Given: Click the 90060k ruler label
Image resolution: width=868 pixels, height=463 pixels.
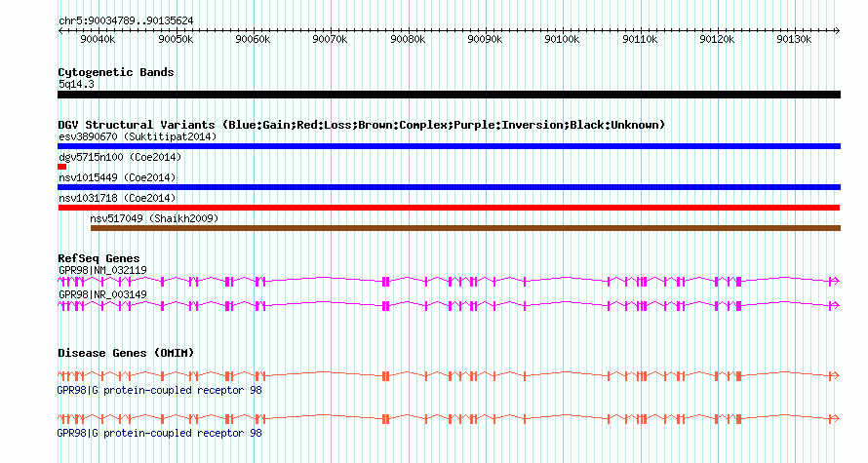Looking at the screenshot, I should click(x=253, y=40).
